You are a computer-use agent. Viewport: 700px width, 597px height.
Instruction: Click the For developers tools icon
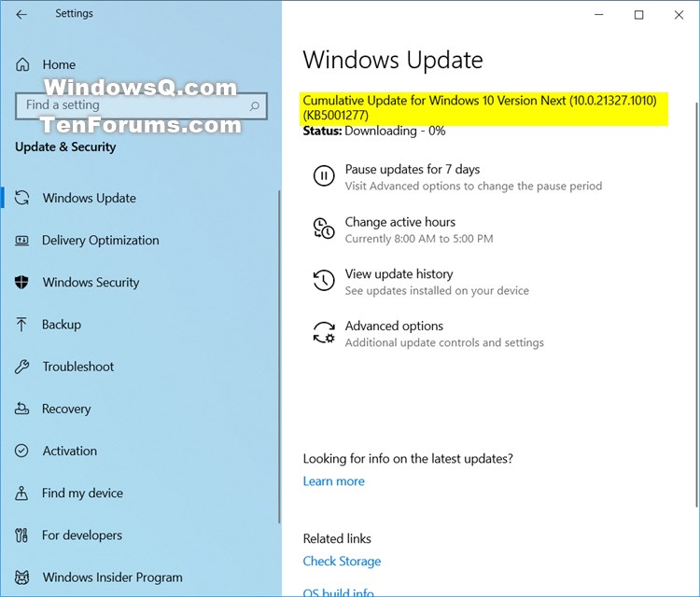21,535
